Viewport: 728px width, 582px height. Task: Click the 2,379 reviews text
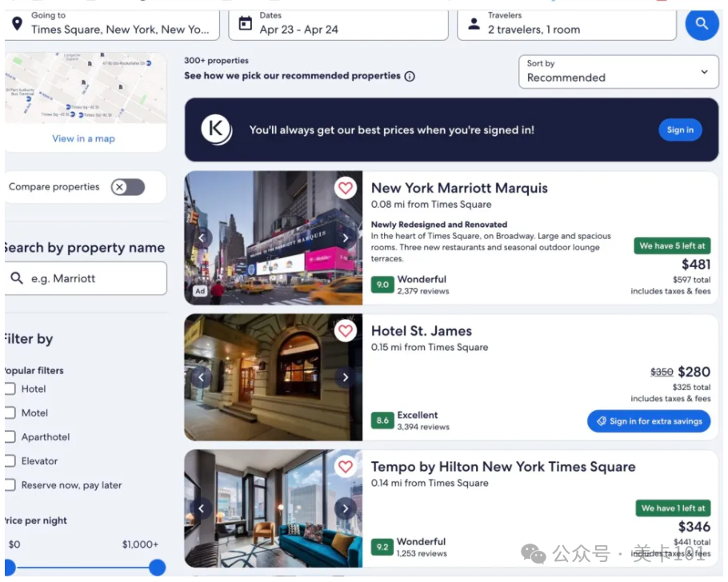tap(423, 292)
